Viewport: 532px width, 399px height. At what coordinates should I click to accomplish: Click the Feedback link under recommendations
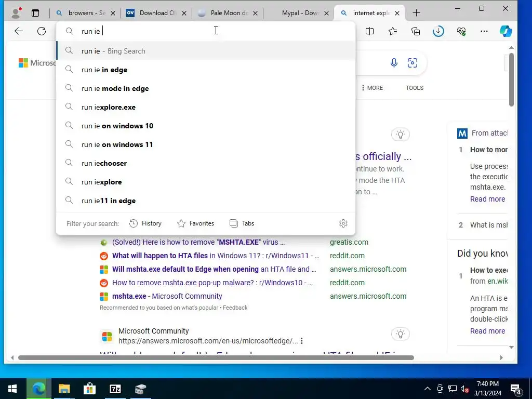point(235,308)
